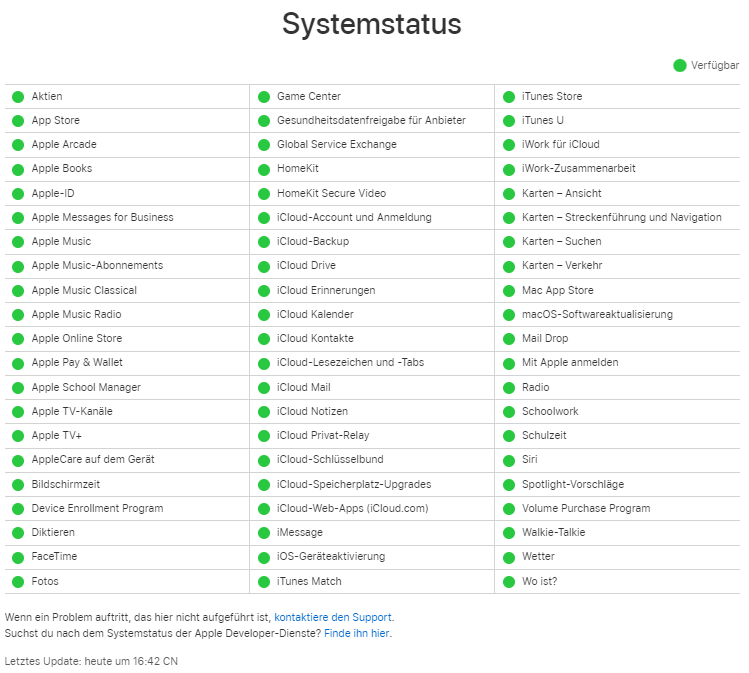Image resolution: width=749 pixels, height=673 pixels.
Task: Open the kontaktiere den Support link
Action: [x=333, y=617]
